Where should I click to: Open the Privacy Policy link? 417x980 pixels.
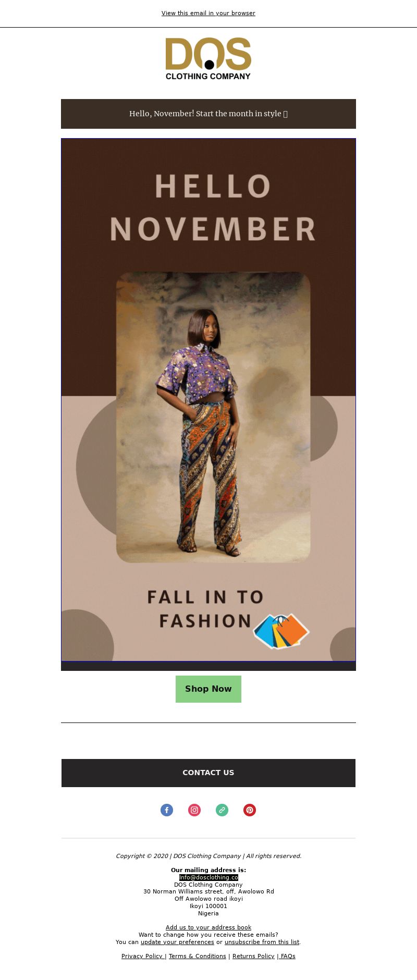click(143, 956)
